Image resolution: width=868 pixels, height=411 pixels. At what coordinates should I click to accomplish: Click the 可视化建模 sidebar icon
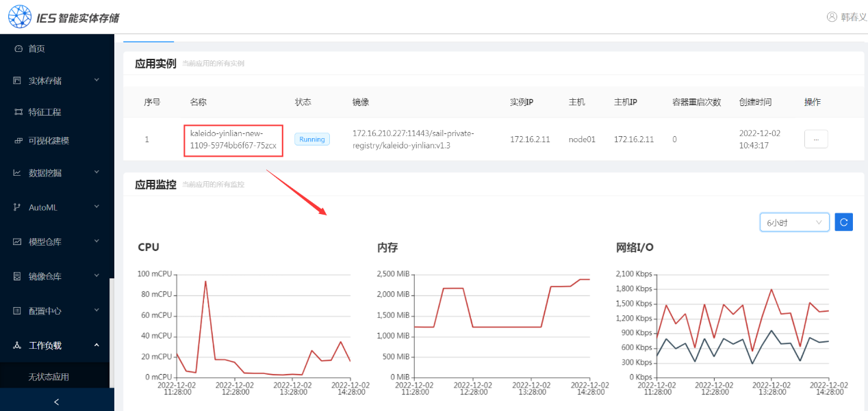18,141
